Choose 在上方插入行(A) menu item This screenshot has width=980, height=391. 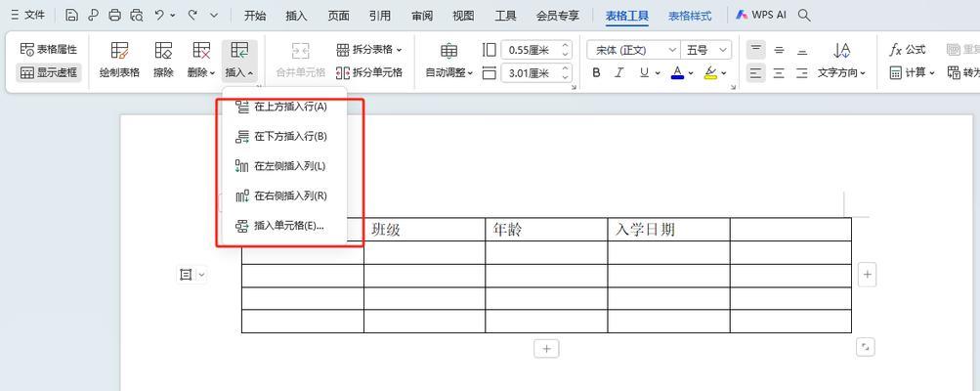pyautogui.click(x=284, y=107)
